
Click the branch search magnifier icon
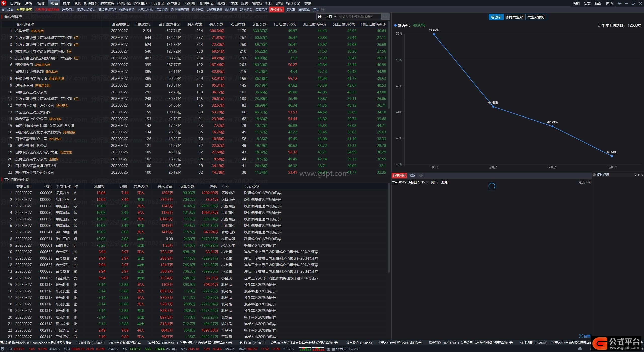(385, 17)
